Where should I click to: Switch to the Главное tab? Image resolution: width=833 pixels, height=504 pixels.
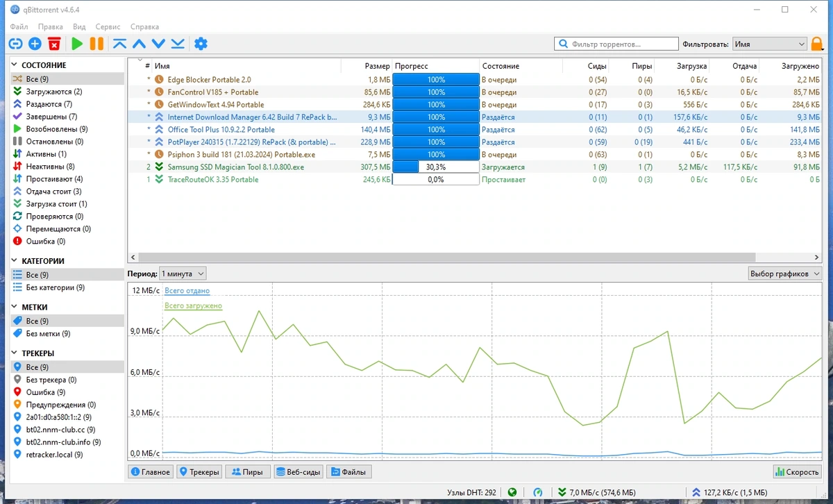point(151,472)
